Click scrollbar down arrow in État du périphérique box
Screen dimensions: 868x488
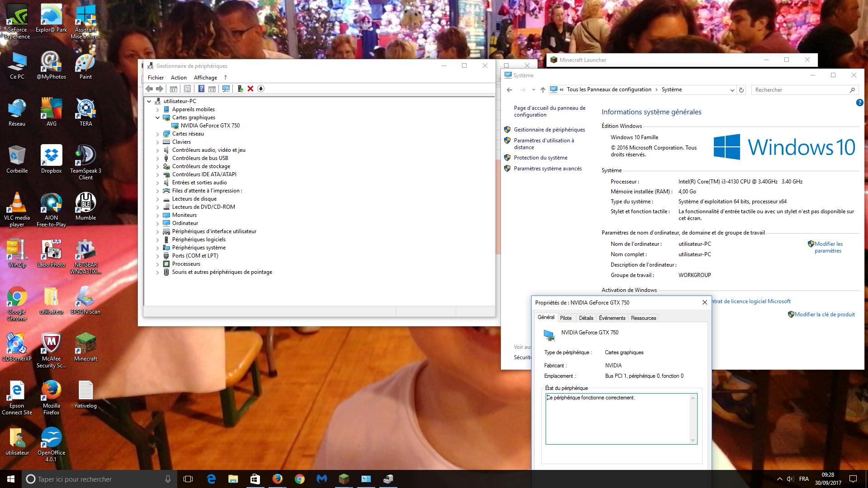coord(693,440)
